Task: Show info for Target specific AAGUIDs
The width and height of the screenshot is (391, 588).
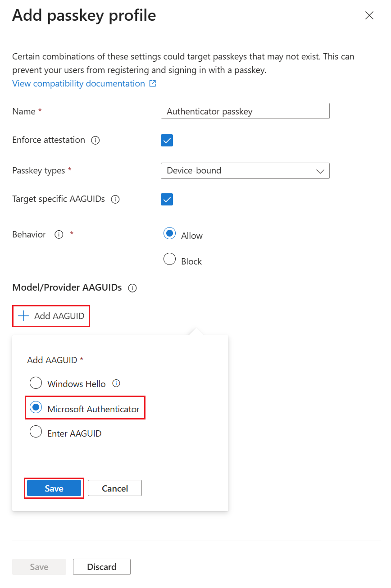Action: pyautogui.click(x=115, y=199)
